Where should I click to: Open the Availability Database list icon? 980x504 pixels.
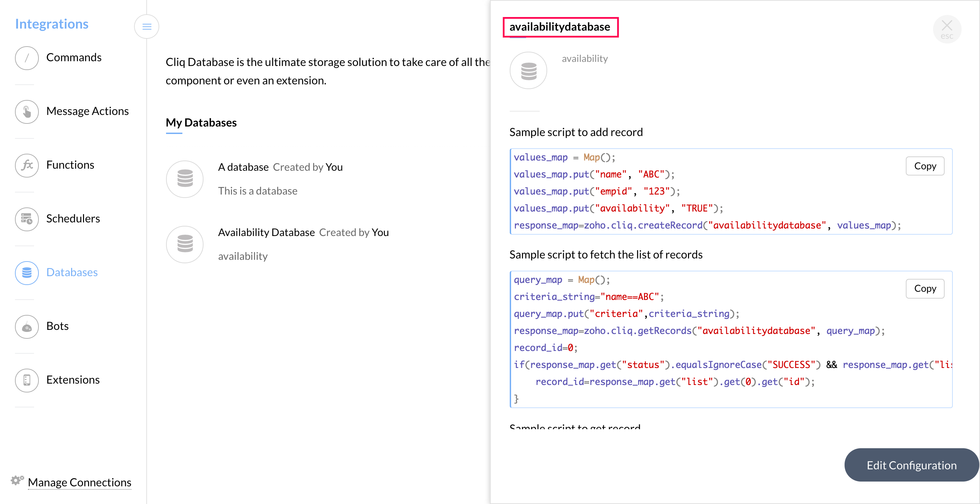[185, 245]
